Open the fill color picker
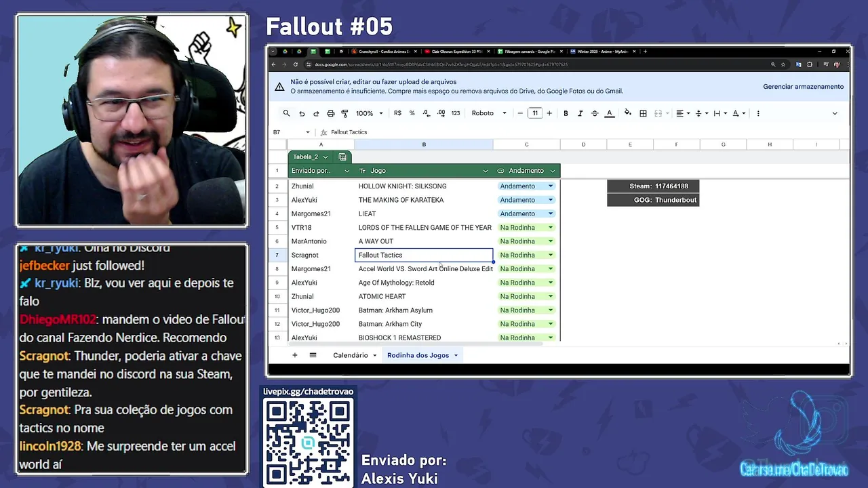 (628, 113)
